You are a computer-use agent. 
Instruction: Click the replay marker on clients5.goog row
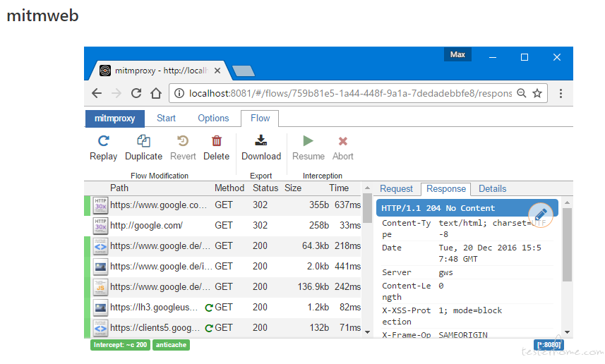tap(209, 328)
